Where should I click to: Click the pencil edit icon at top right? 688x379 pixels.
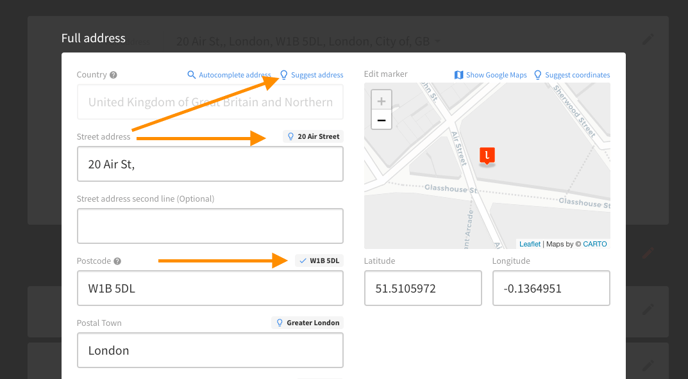click(648, 39)
